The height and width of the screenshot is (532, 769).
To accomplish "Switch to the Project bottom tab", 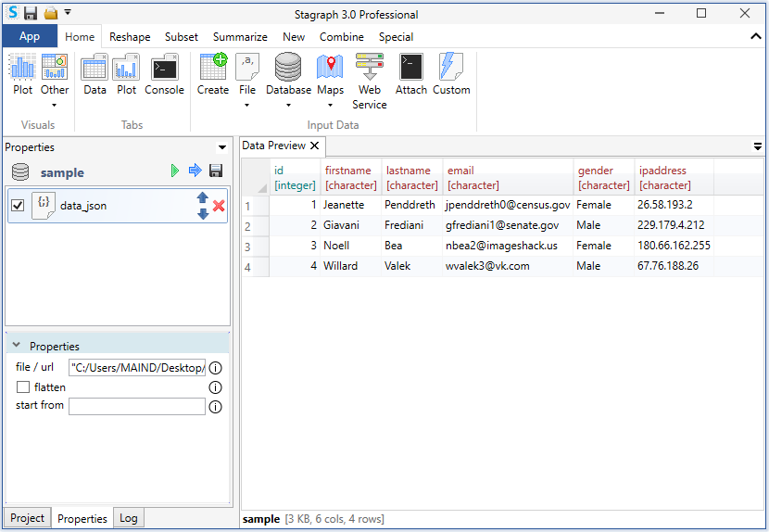I will coord(27,518).
